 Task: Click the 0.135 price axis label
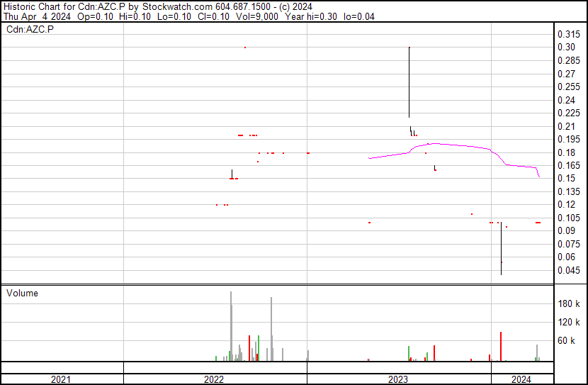568,191
